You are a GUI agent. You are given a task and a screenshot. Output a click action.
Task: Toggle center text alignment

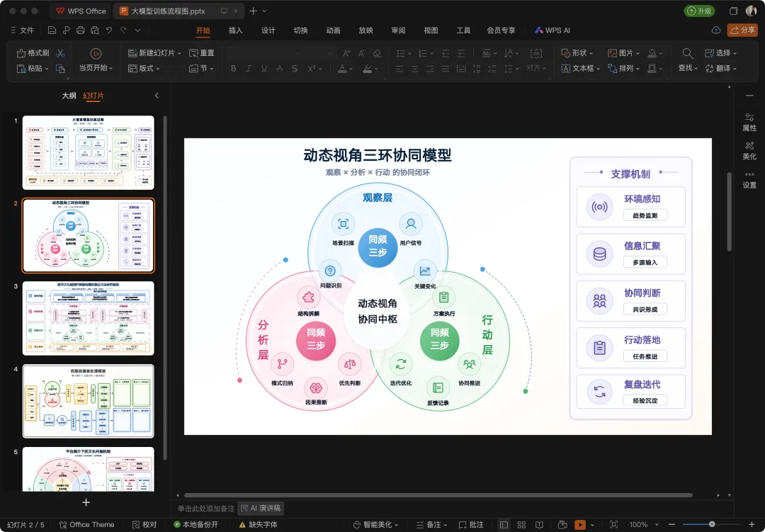point(414,68)
